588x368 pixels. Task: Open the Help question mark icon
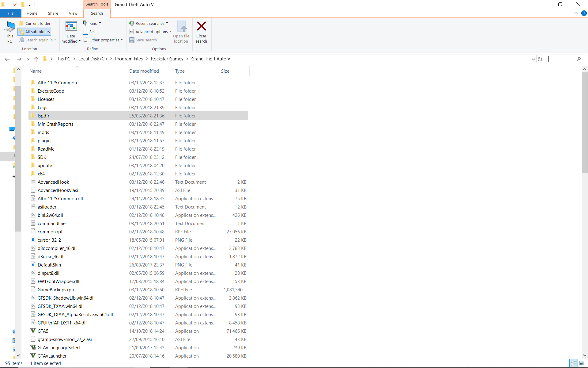coord(584,13)
